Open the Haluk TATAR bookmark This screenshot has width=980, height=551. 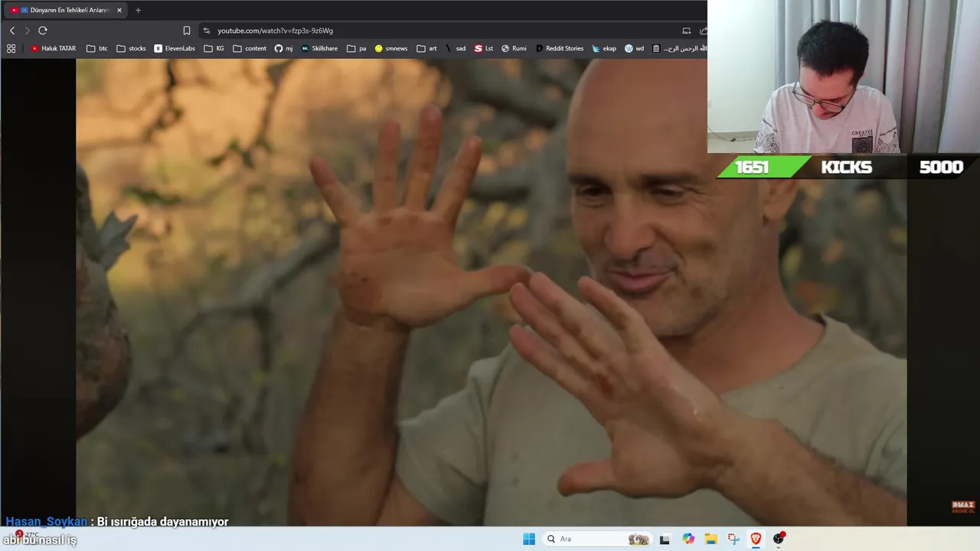[x=54, y=48]
